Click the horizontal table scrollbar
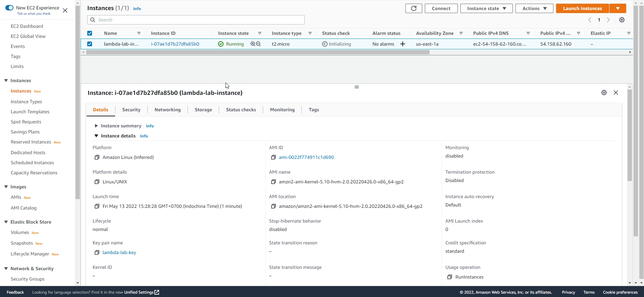 tap(257, 52)
